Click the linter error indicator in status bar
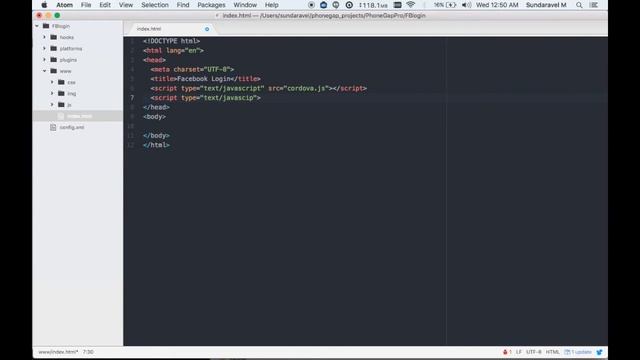 [x=507, y=352]
